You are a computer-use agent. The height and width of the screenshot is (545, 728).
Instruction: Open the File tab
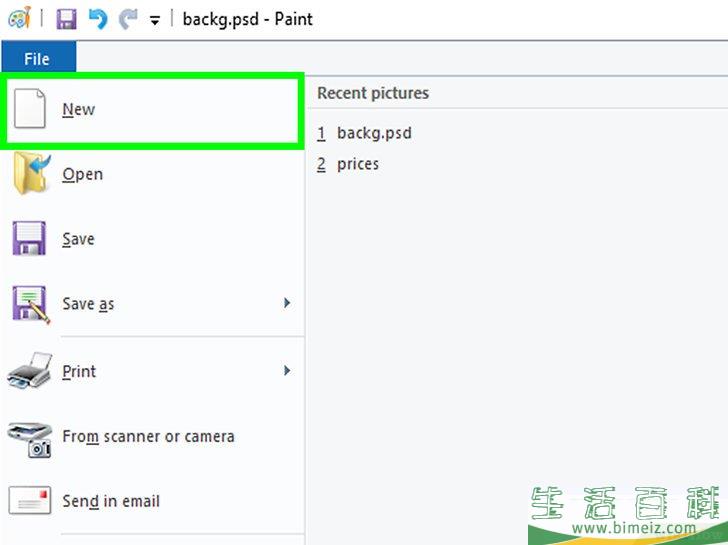(x=39, y=57)
